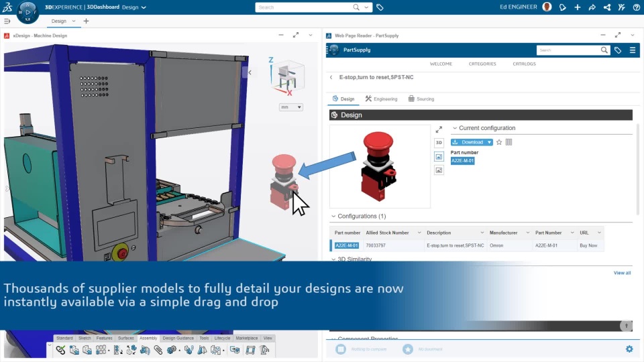Viewport: 644px width, 362px height.
Task: Click the View all link
Action: [x=623, y=273]
